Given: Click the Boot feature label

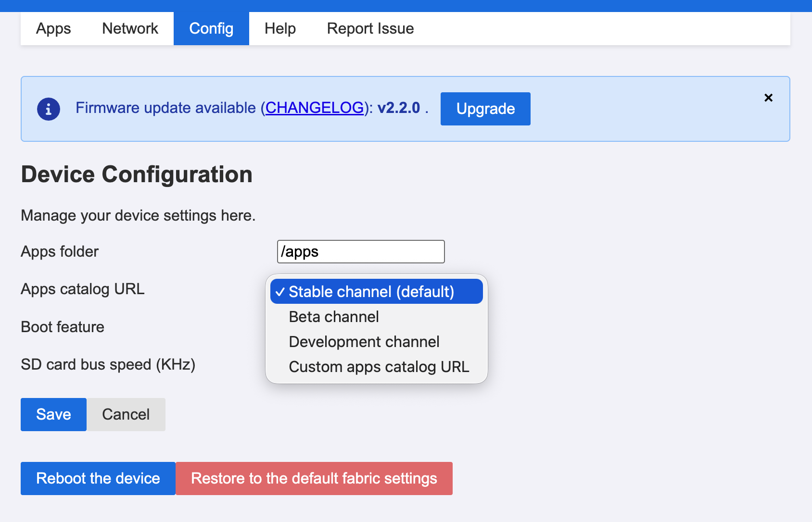Looking at the screenshot, I should (x=62, y=327).
